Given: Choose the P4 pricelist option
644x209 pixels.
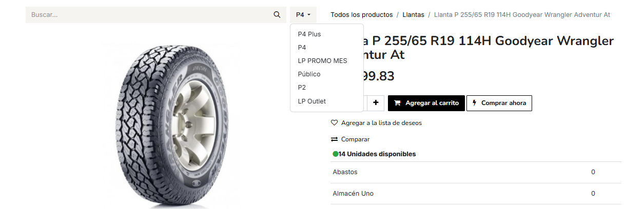Looking at the screenshot, I should pyautogui.click(x=302, y=48).
